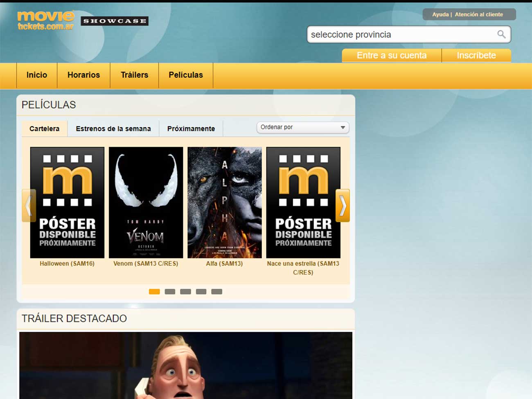Play the featured trailer video
Image resolution: width=532 pixels, height=399 pixels.
186,365
